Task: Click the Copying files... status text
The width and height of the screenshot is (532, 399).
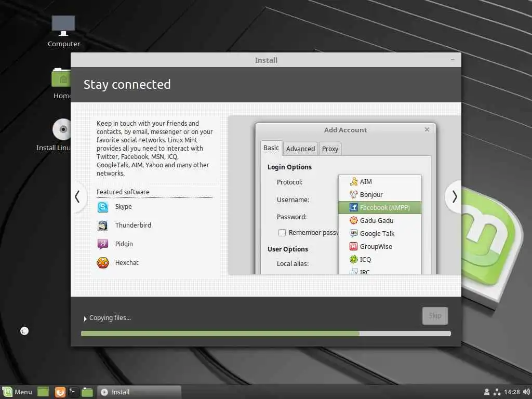Action: point(110,318)
